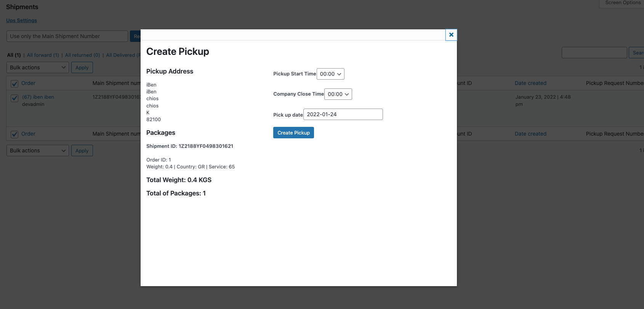Open the (67) iben iben order link
This screenshot has height=309, width=644.
(x=38, y=97)
